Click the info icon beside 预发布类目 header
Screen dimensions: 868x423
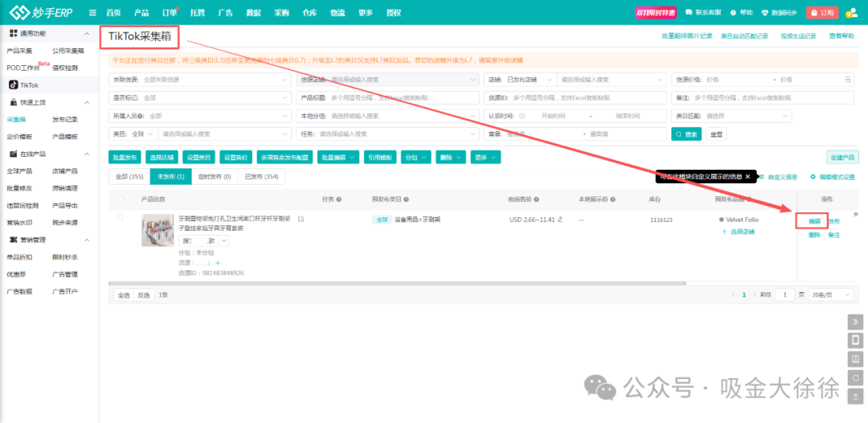407,199
